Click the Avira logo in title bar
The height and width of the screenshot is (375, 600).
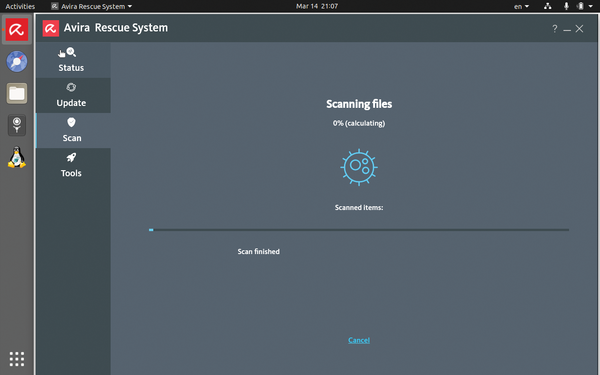click(51, 28)
